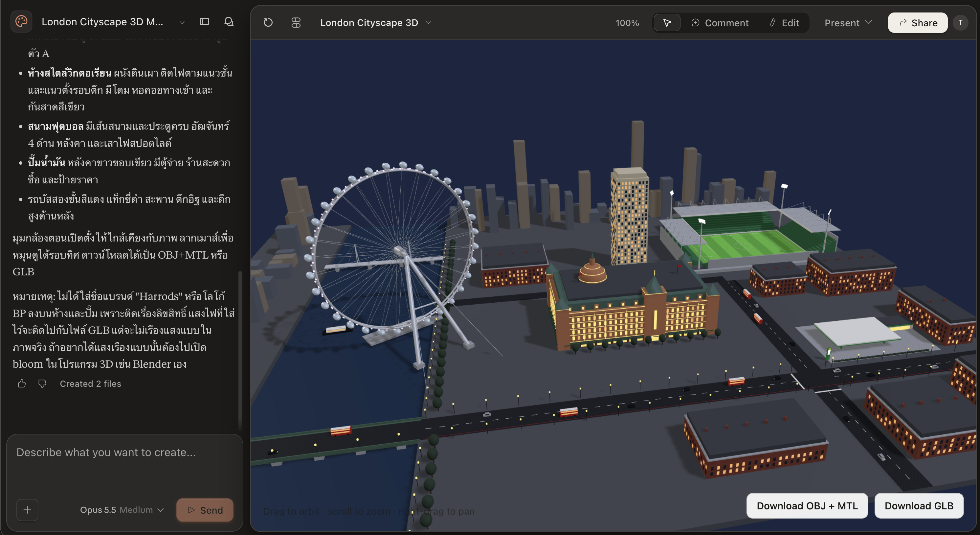Click the London Cityscape 3D M... project title
Viewport: 980px width, 535px height.
click(x=102, y=22)
